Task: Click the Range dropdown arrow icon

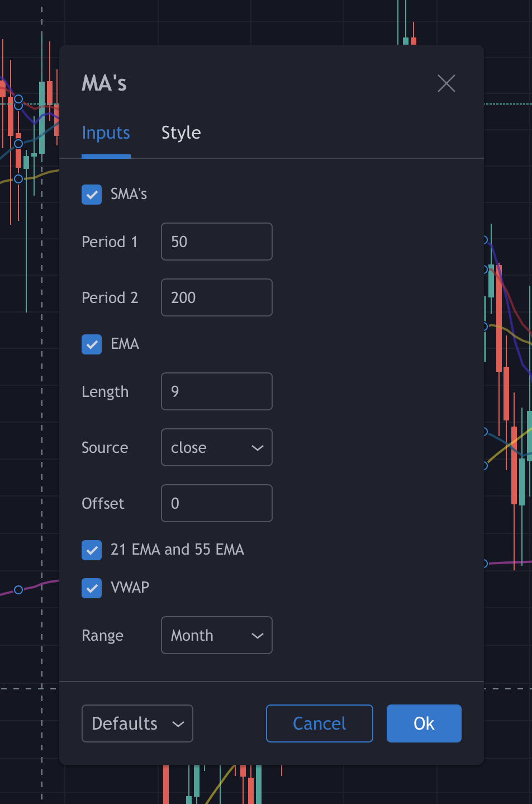Action: [256, 635]
